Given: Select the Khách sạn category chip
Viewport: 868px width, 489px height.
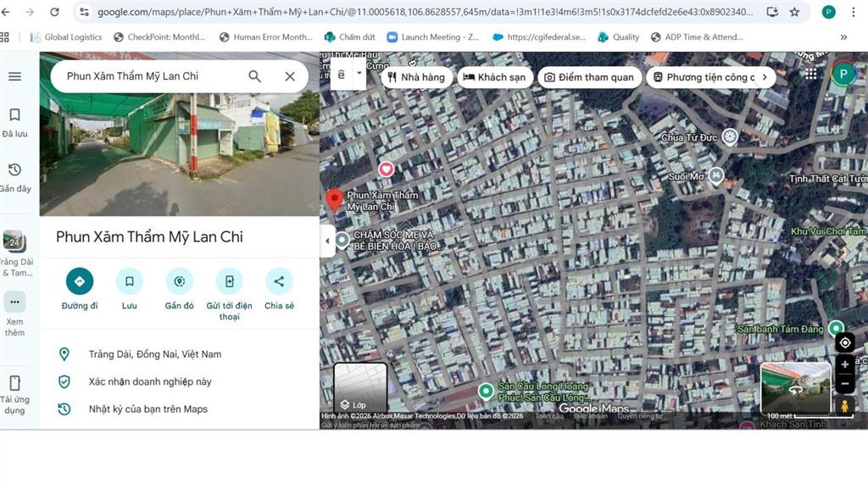Looking at the screenshot, I should pyautogui.click(x=494, y=77).
